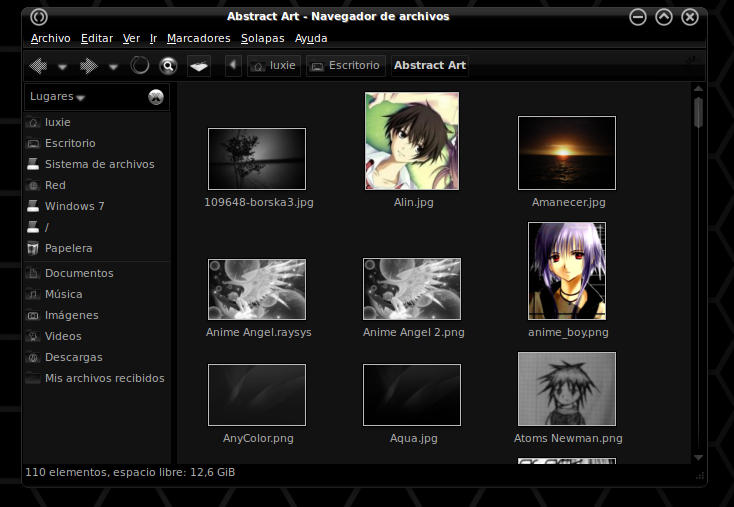Select the Anime Angel 2.png thumbnail

(x=412, y=289)
